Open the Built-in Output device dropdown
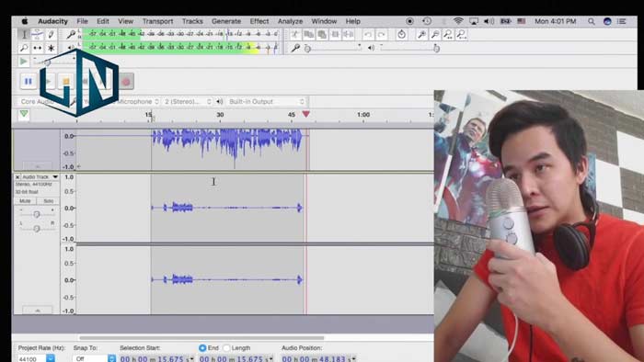Screen dimensions: 644x362 [x=266, y=101]
